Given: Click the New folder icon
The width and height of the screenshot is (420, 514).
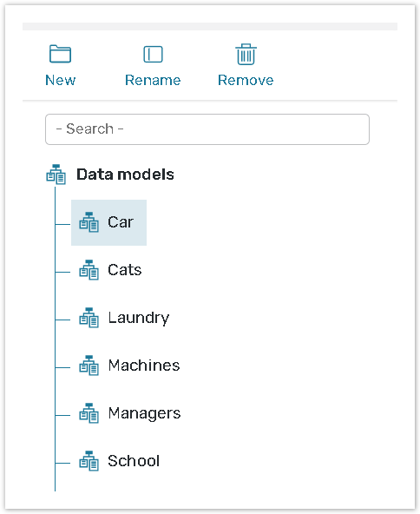Looking at the screenshot, I should (x=60, y=54).
